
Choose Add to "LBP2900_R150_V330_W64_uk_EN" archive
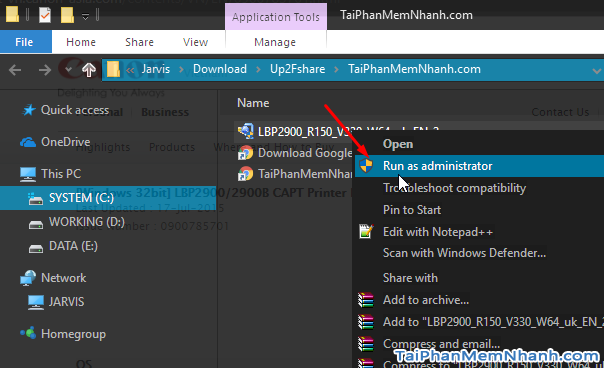click(493, 322)
